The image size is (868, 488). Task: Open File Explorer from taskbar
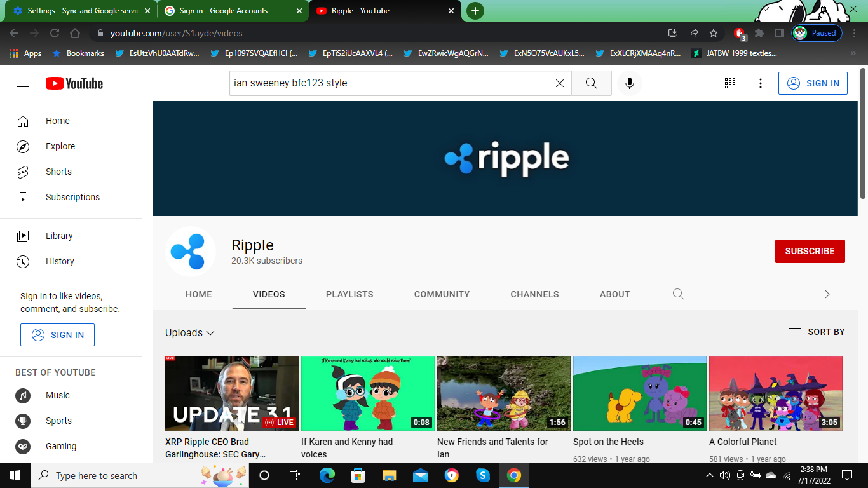[390, 475]
